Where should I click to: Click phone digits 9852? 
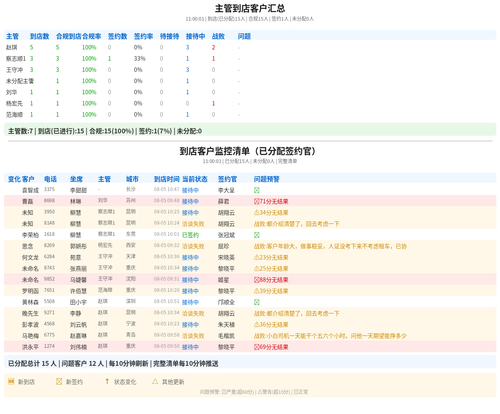coord(49,279)
